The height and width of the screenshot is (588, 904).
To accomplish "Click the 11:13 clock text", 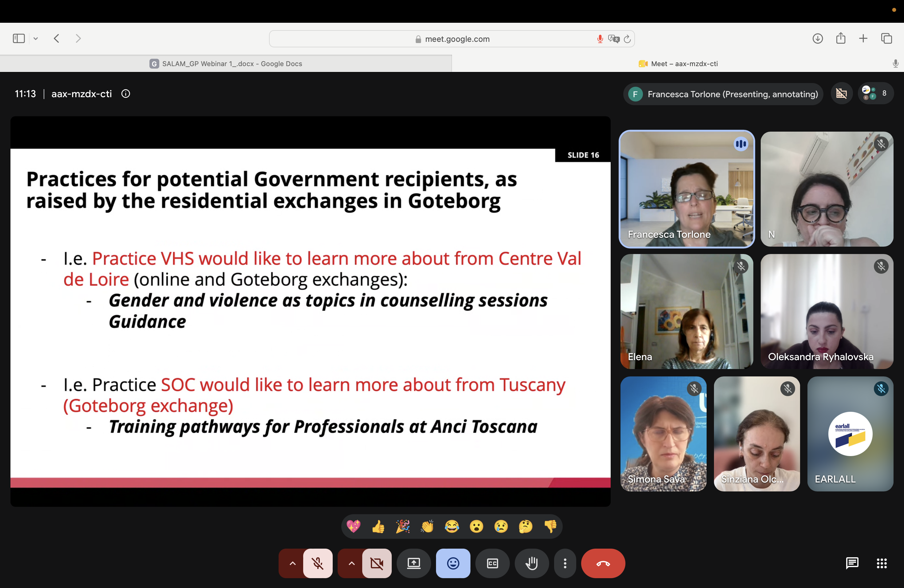I will coord(26,94).
